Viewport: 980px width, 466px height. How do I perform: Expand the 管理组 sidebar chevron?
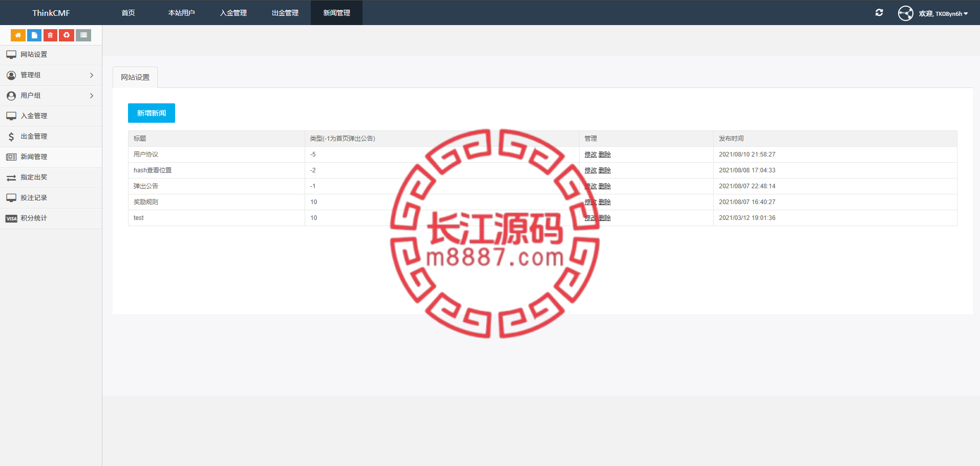click(x=92, y=75)
